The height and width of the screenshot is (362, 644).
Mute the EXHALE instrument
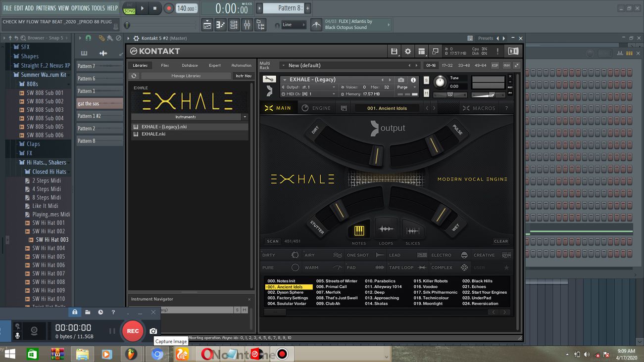point(426,93)
